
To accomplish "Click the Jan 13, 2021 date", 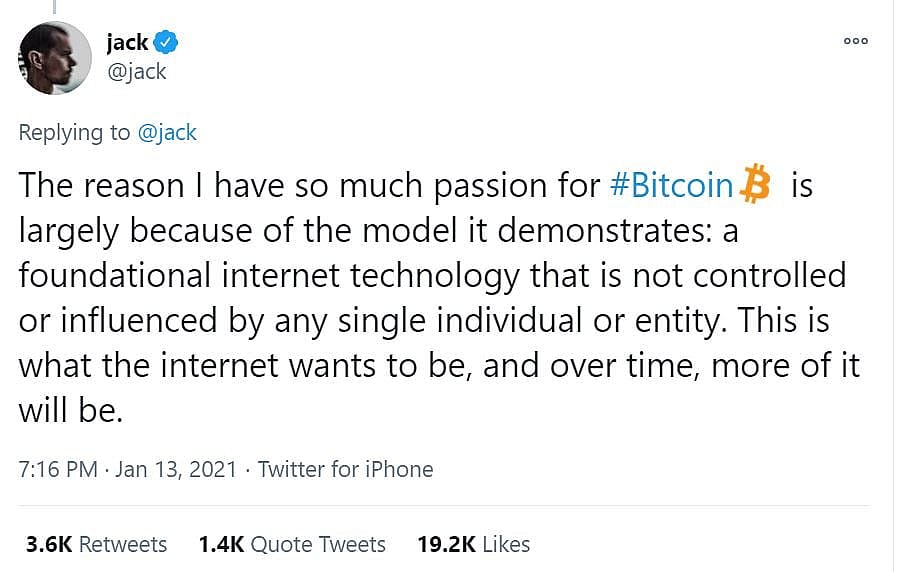I will pos(176,469).
